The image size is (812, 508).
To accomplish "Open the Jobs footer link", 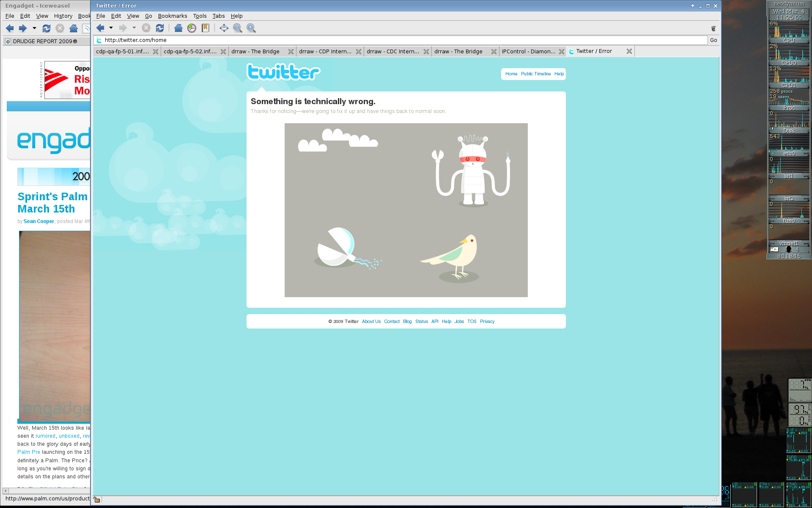I will point(459,321).
